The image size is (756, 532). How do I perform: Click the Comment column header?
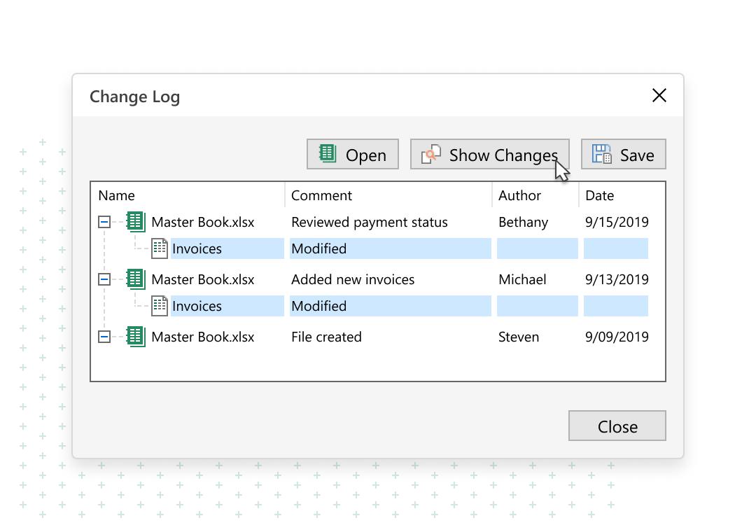click(321, 195)
